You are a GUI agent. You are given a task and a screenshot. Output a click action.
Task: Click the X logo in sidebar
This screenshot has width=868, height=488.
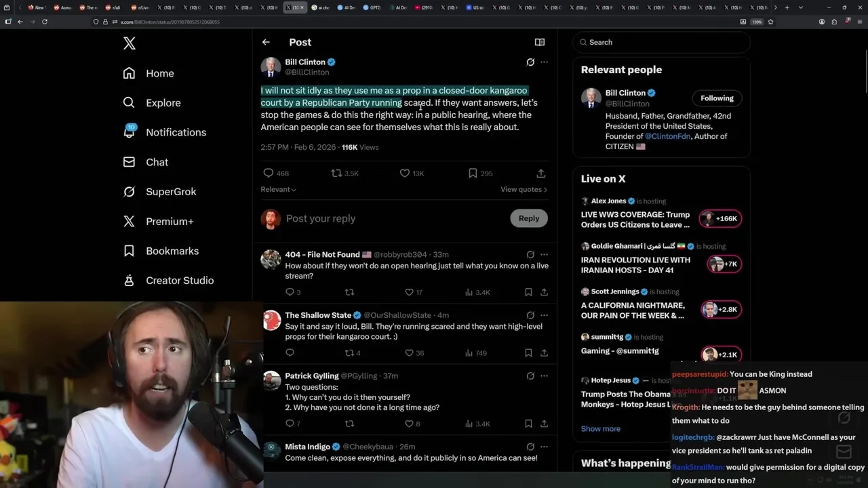[x=130, y=44]
